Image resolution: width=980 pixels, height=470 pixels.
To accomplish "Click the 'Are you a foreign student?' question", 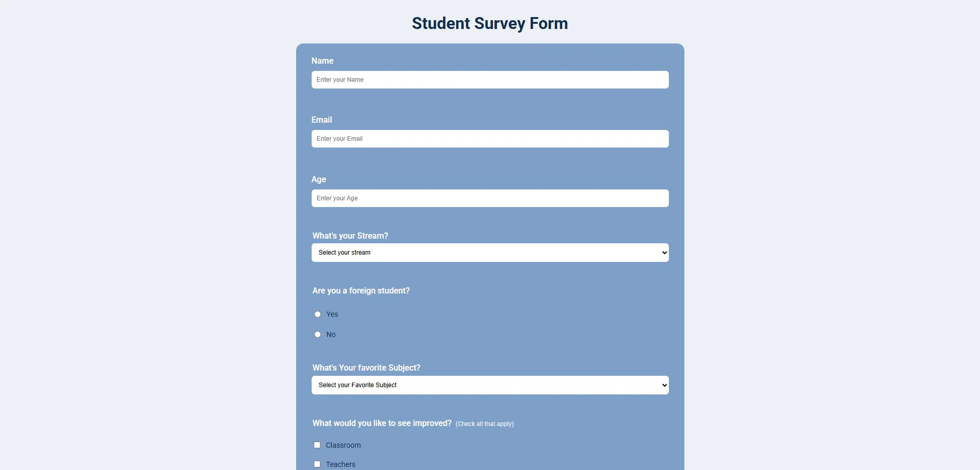I will tap(361, 291).
